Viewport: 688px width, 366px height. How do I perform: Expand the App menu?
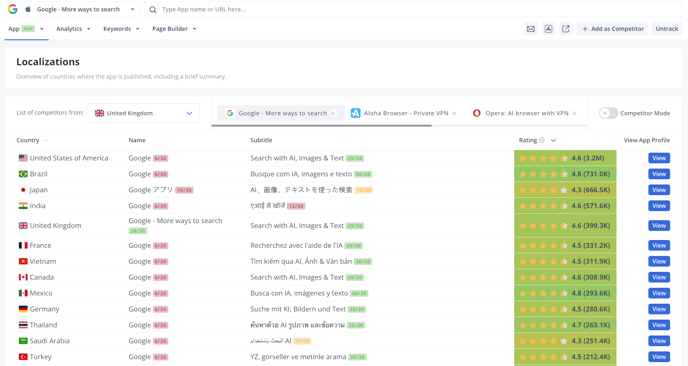[26, 29]
